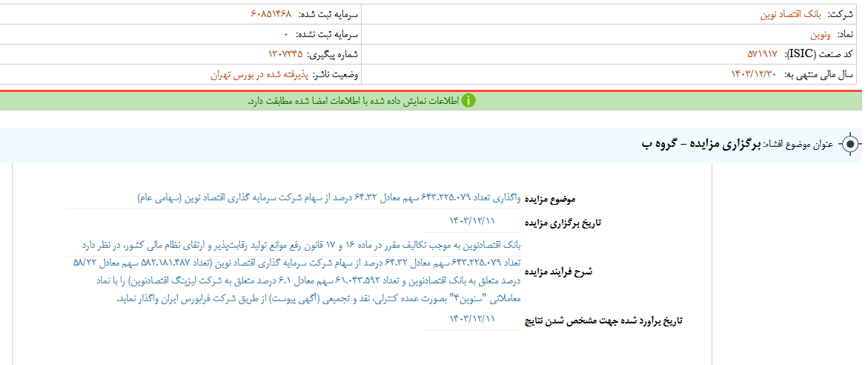
Task: Click the green signed-information match message
Action: tap(353, 101)
